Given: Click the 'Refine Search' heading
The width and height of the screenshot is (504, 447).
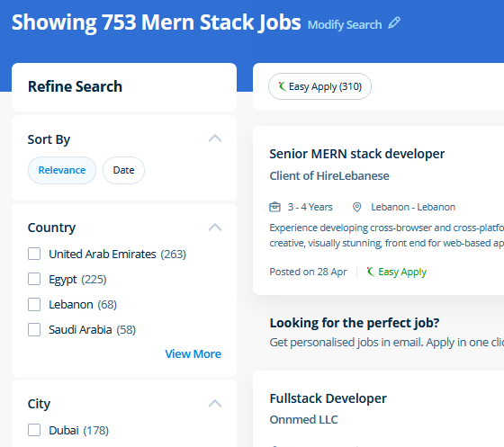Looking at the screenshot, I should pos(76,86).
